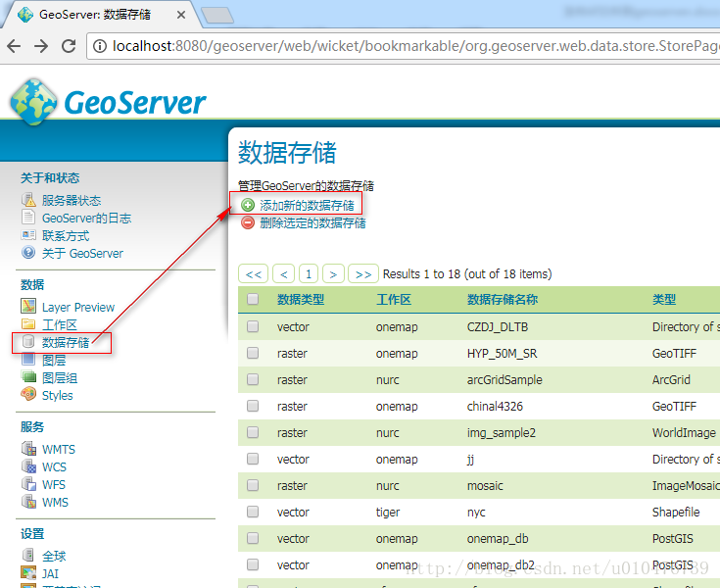The width and height of the screenshot is (720, 588).
Task: Open the 服务器状态 sidebar link
Action: coord(72,200)
